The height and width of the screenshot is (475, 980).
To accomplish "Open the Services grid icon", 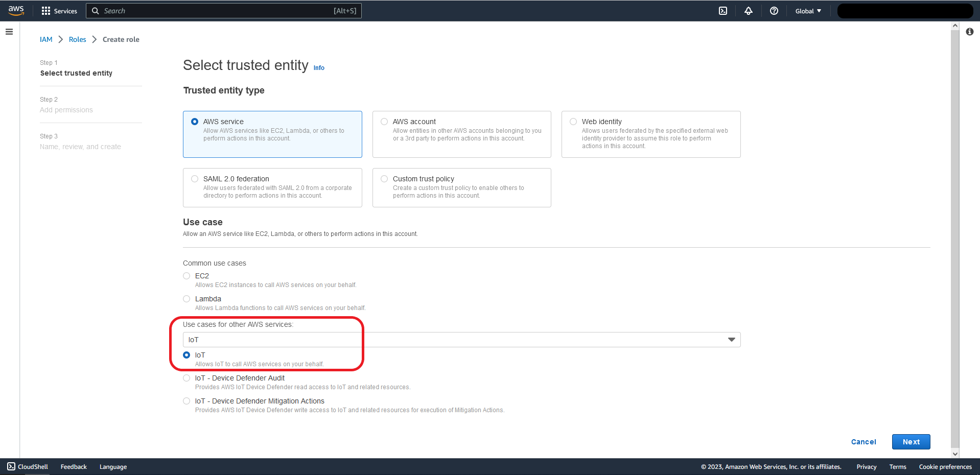I will click(x=45, y=11).
